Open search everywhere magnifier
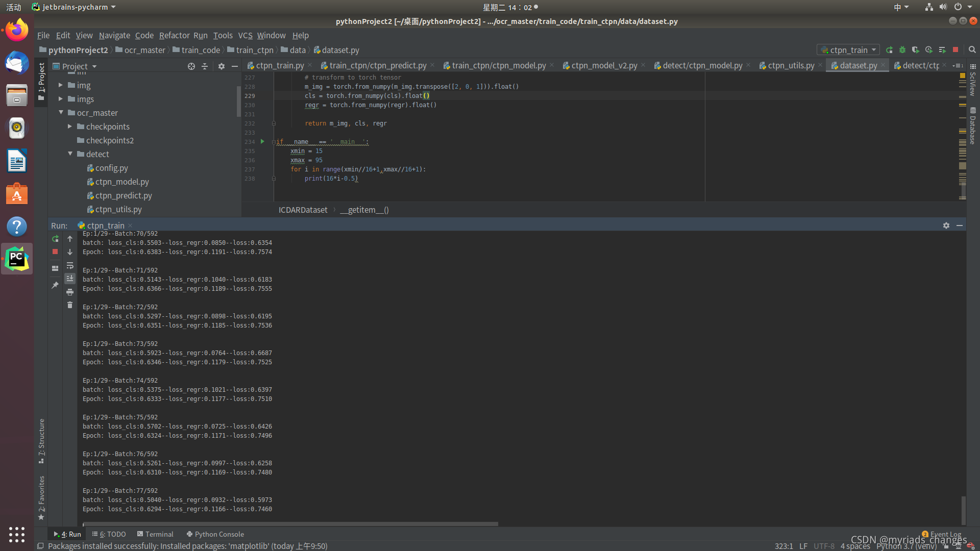 972,50
